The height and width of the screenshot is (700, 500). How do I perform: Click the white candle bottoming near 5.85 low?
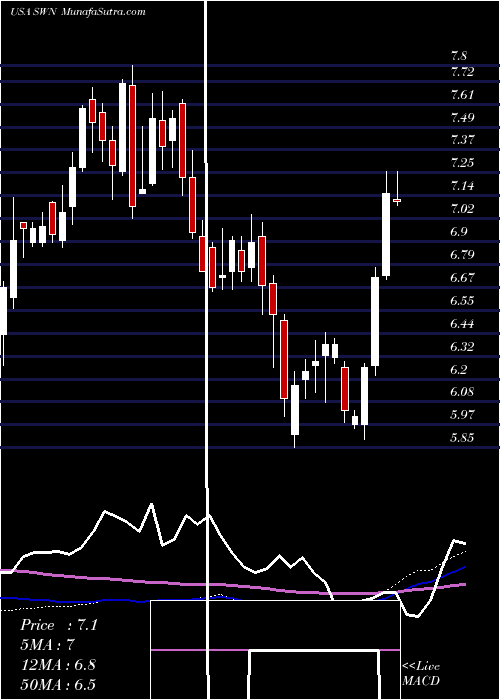pos(295,410)
